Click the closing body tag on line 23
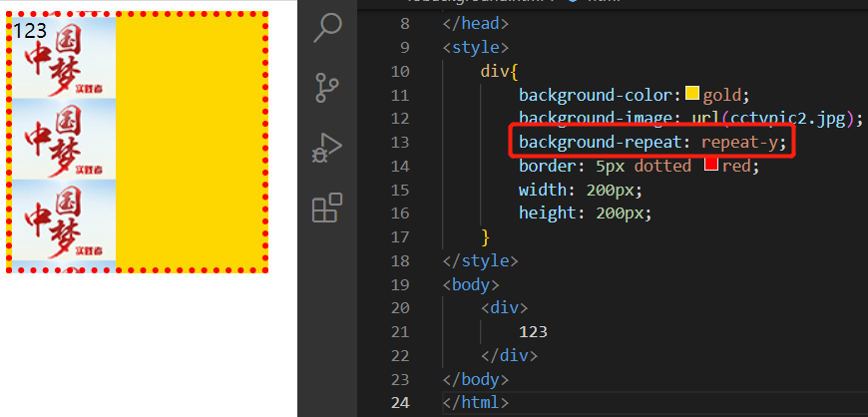 (x=476, y=379)
